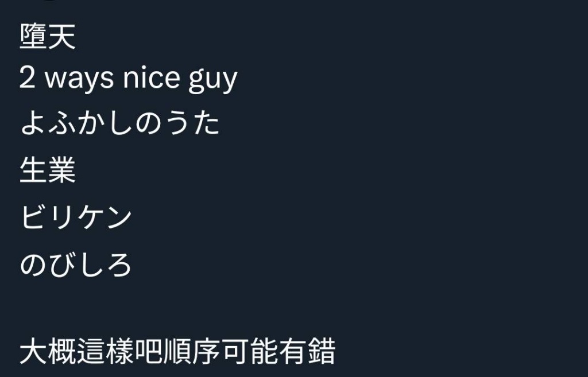Click 大概 at start of last line

point(48,351)
